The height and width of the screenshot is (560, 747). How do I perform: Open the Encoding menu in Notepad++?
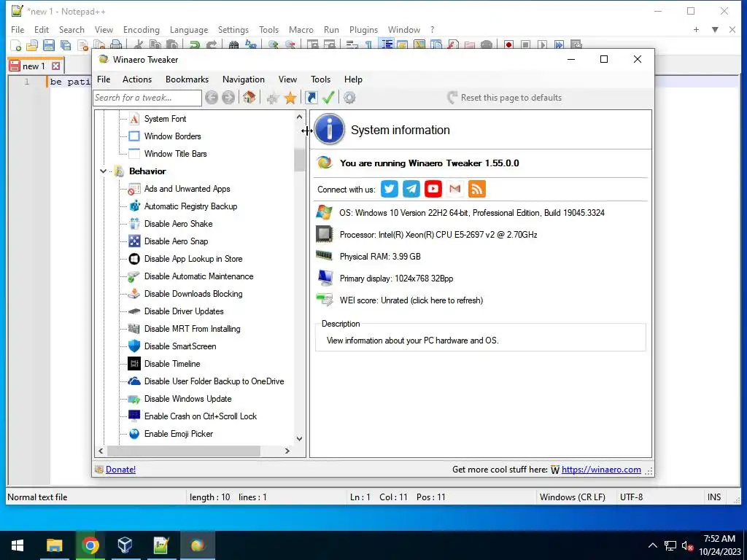tap(142, 29)
